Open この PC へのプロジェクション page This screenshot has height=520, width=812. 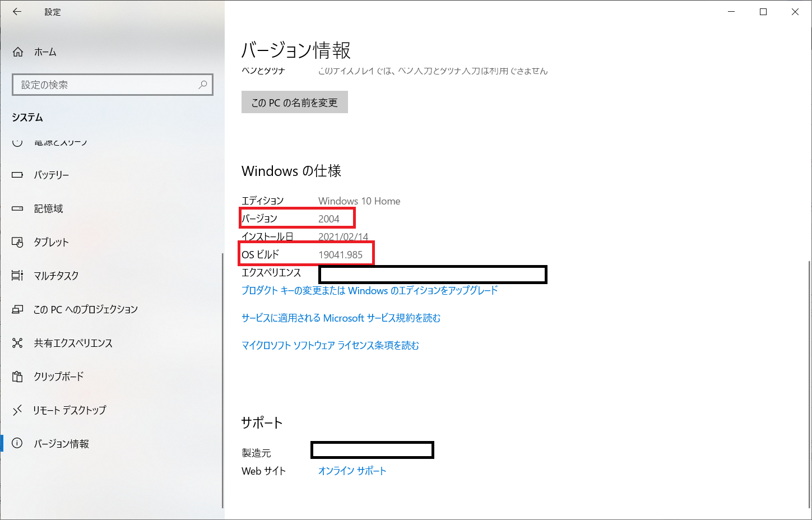point(112,309)
